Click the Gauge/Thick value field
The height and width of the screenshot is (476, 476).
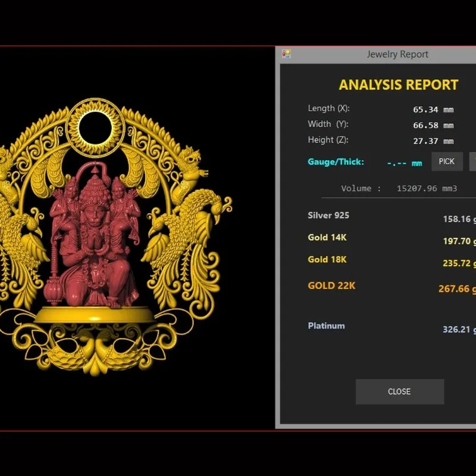pos(405,163)
